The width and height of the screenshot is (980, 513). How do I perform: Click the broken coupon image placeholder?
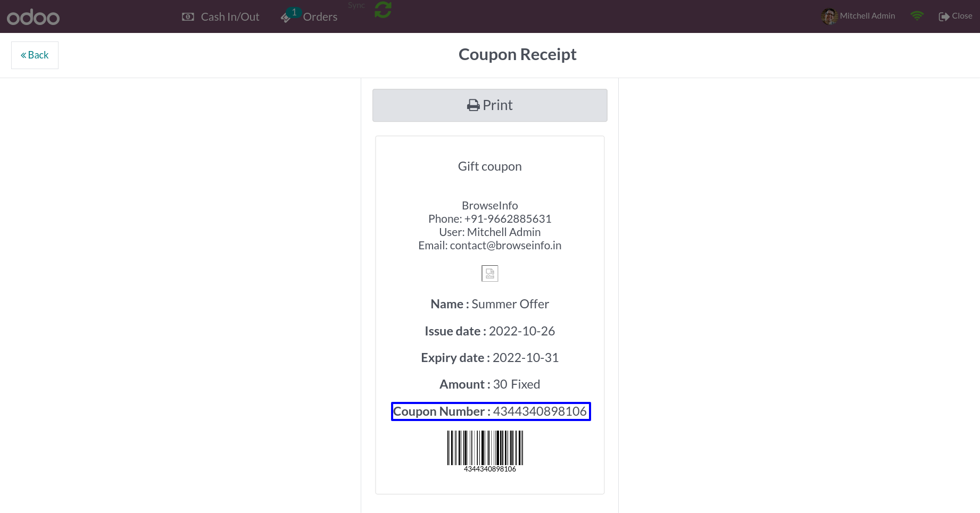click(x=490, y=273)
